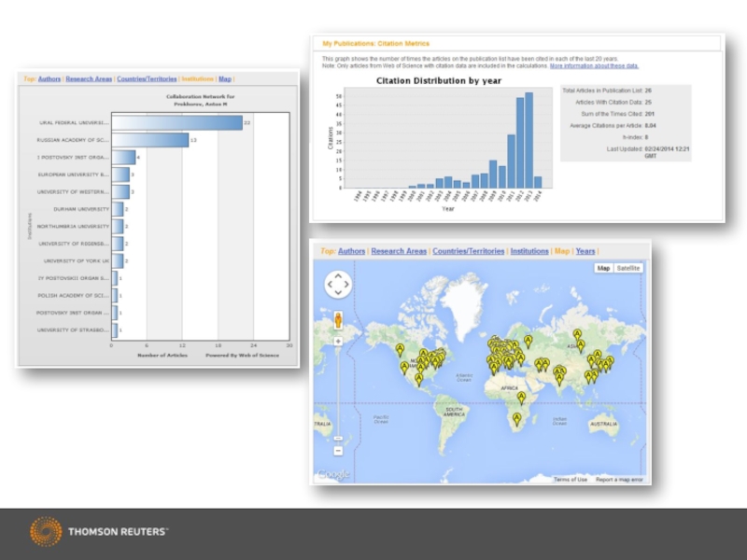
Task: Open Years tab above the world map
Action: pyautogui.click(x=585, y=251)
